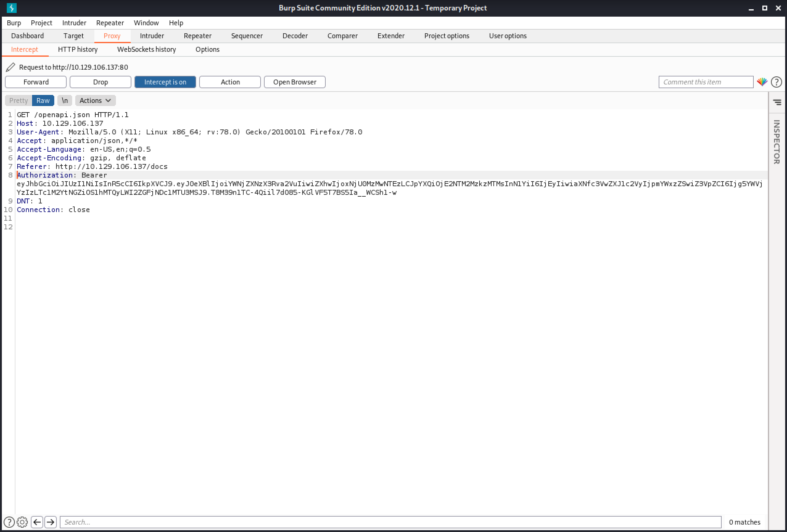
Task: Click the JWT token text starting eyJhbGci
Action: pos(389,188)
